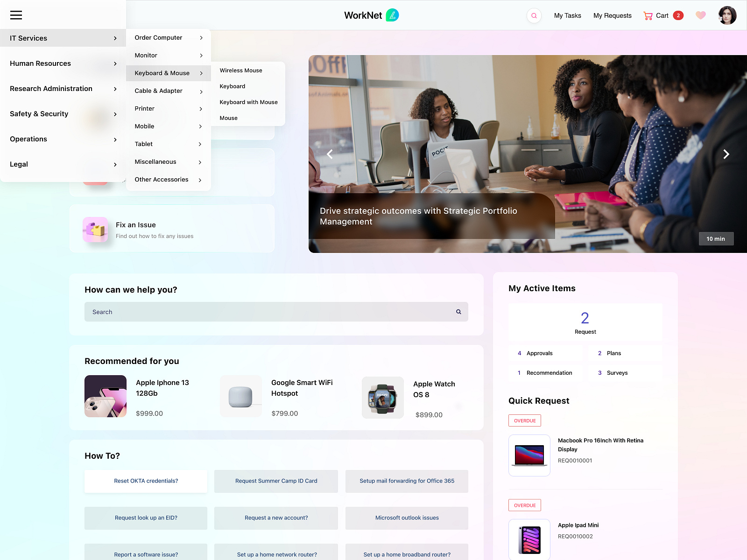Click the Macbook Pro request thumbnail
The height and width of the screenshot is (560, 747).
click(x=529, y=455)
